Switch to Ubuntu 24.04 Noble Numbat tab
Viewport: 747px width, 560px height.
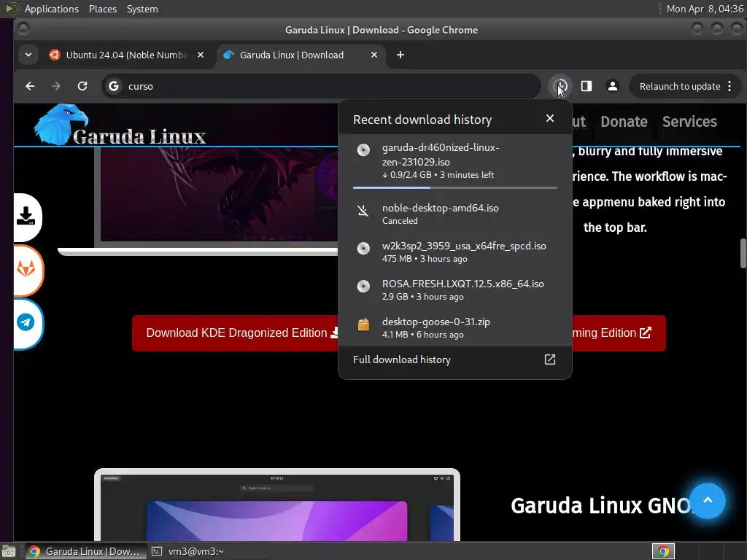127,55
